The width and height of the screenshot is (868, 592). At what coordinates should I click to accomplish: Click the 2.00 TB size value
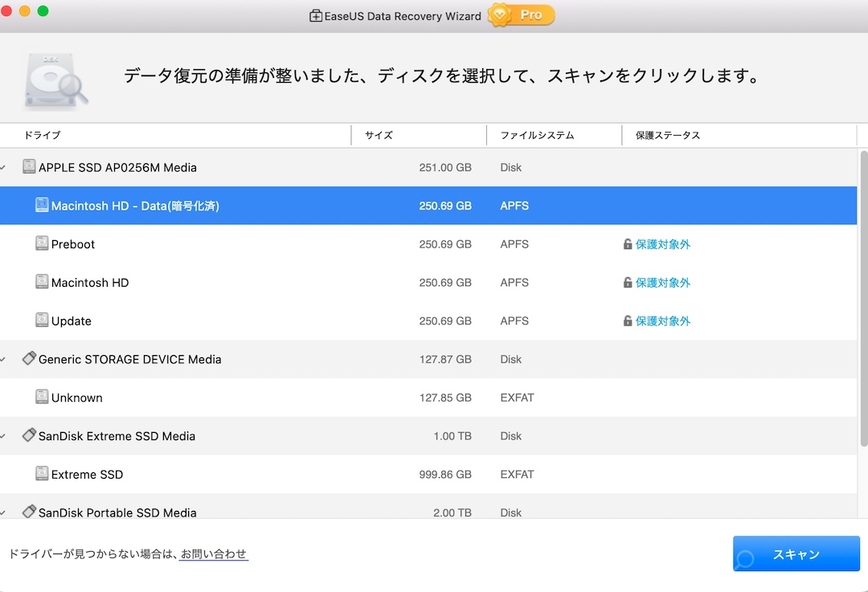[452, 512]
